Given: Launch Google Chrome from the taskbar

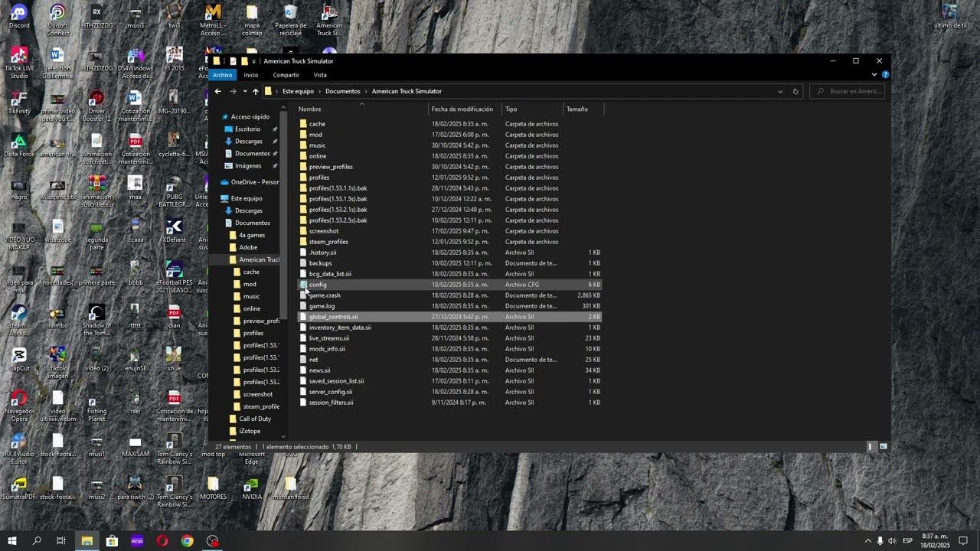Looking at the screenshot, I should (x=188, y=541).
